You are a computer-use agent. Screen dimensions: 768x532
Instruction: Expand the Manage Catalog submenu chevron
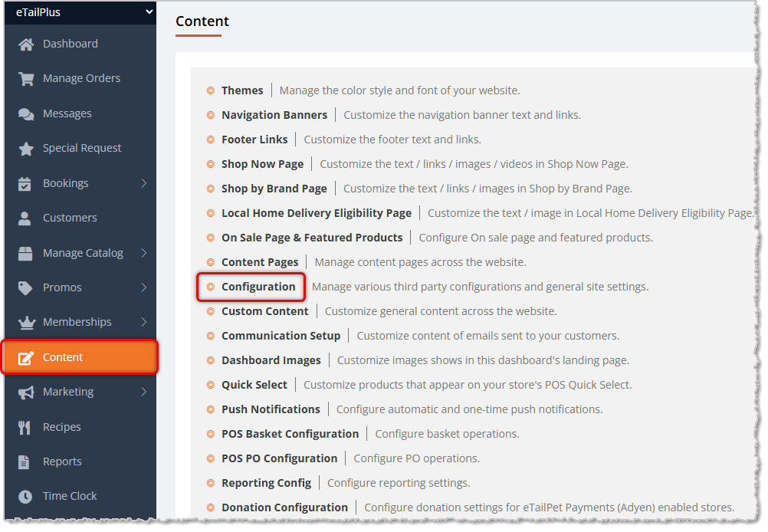[144, 253]
